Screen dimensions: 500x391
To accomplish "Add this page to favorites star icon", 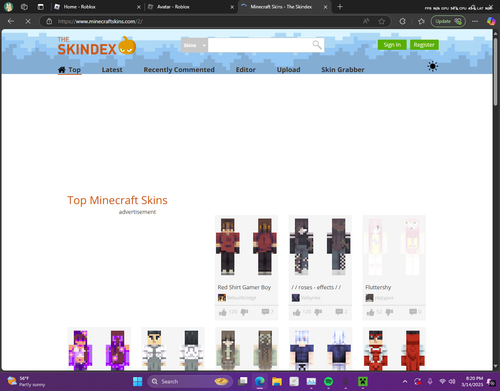I will 382,21.
